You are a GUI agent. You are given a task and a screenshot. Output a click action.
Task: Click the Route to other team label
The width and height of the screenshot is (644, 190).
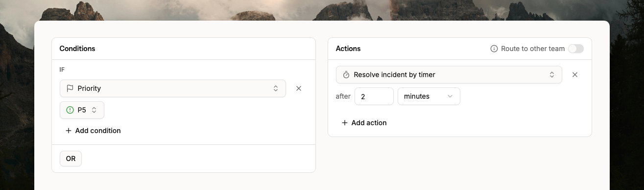(533, 49)
